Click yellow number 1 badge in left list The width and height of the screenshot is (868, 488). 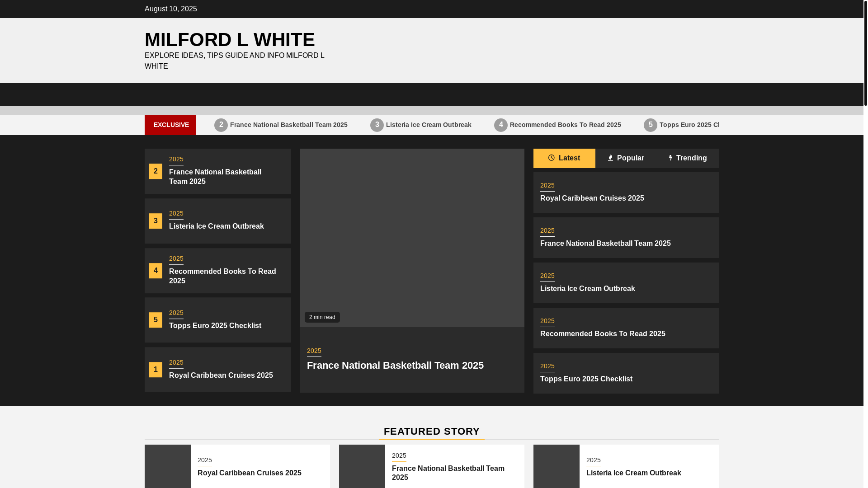pos(156,370)
